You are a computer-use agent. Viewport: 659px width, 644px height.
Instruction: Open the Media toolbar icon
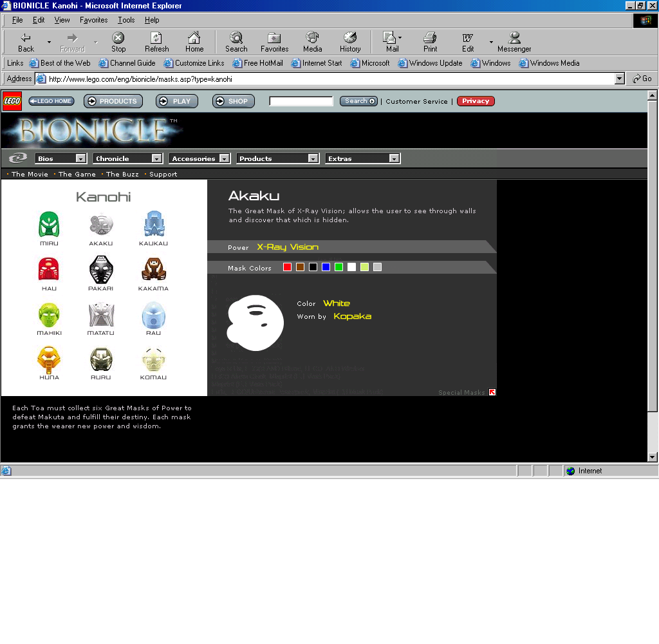point(312,43)
